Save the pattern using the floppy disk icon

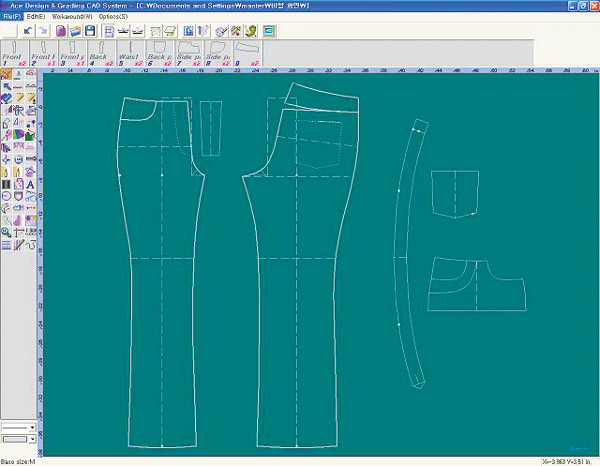(x=90, y=31)
